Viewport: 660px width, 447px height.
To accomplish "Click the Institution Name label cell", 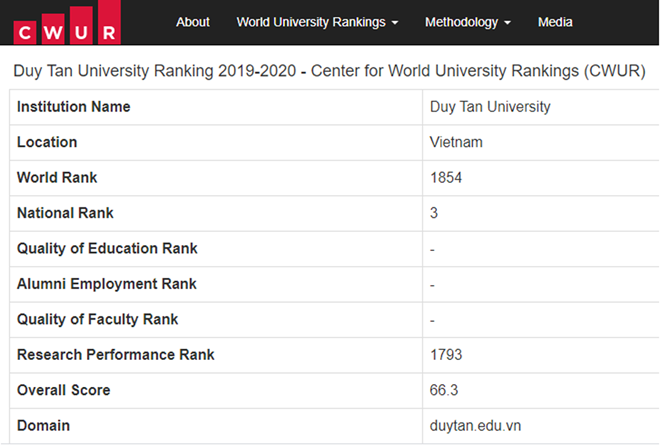I will pos(216,107).
